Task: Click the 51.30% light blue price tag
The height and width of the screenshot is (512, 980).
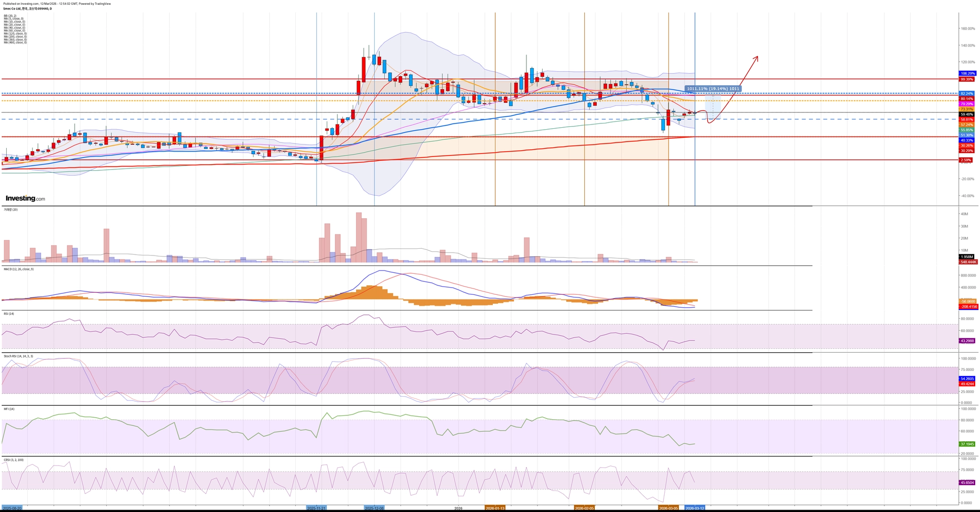Action: coord(967,135)
